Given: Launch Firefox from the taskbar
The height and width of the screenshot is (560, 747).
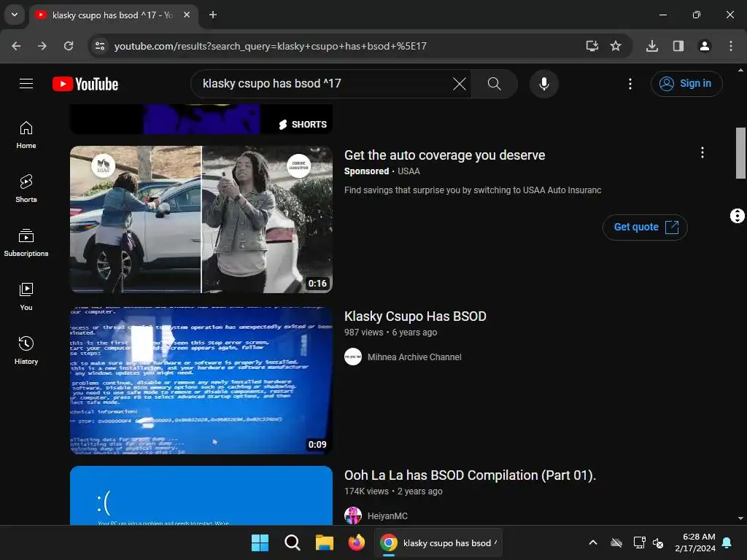Looking at the screenshot, I should click(356, 542).
